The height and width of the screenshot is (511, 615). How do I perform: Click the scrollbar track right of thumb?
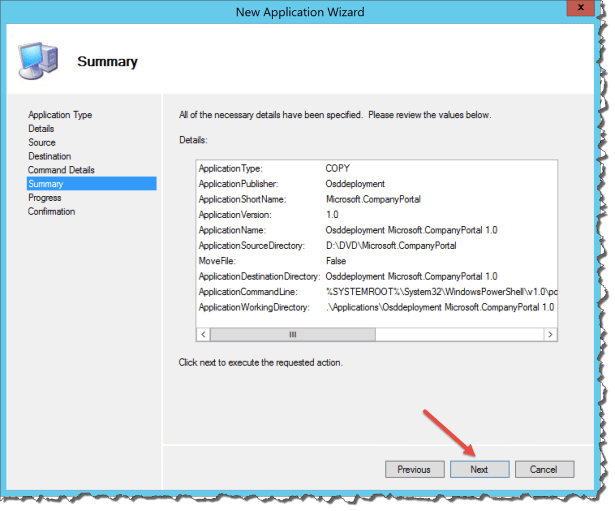pos(459,335)
